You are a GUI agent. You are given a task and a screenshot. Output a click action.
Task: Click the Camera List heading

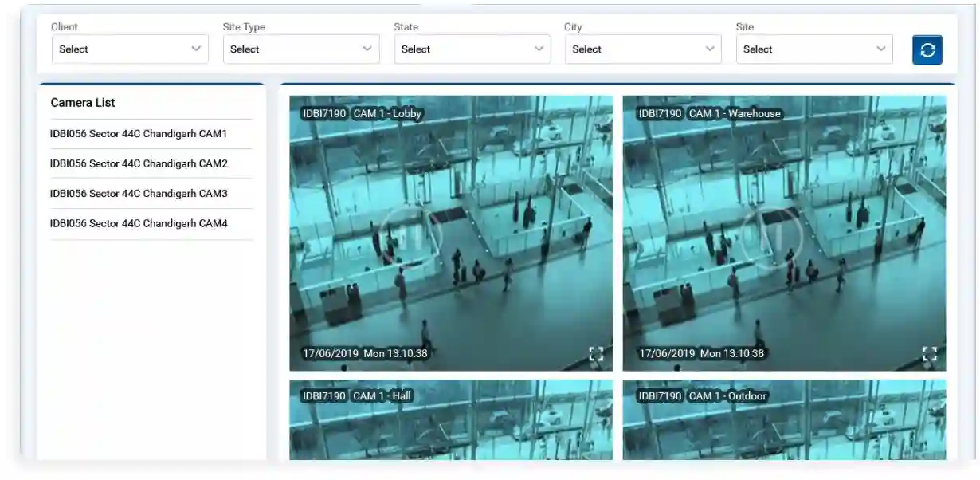[83, 103]
